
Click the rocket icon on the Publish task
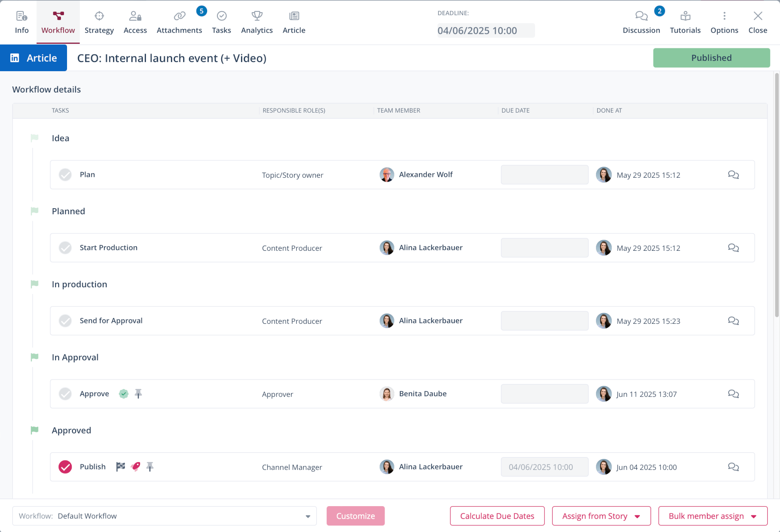click(135, 467)
